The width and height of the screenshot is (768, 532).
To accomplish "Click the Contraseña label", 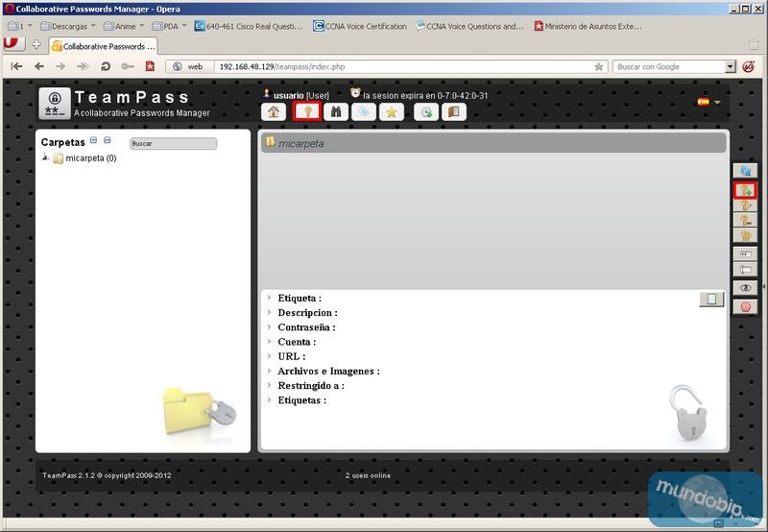I will (x=306, y=327).
